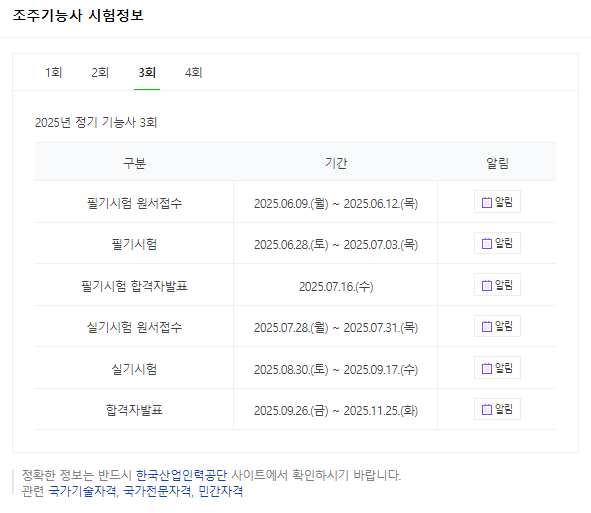Click the 구분 column header
Image resolution: width=591 pixels, height=513 pixels.
click(x=134, y=163)
